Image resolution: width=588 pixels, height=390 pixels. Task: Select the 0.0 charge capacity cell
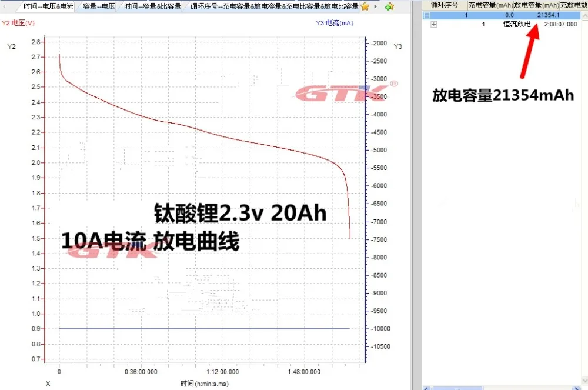[509, 15]
